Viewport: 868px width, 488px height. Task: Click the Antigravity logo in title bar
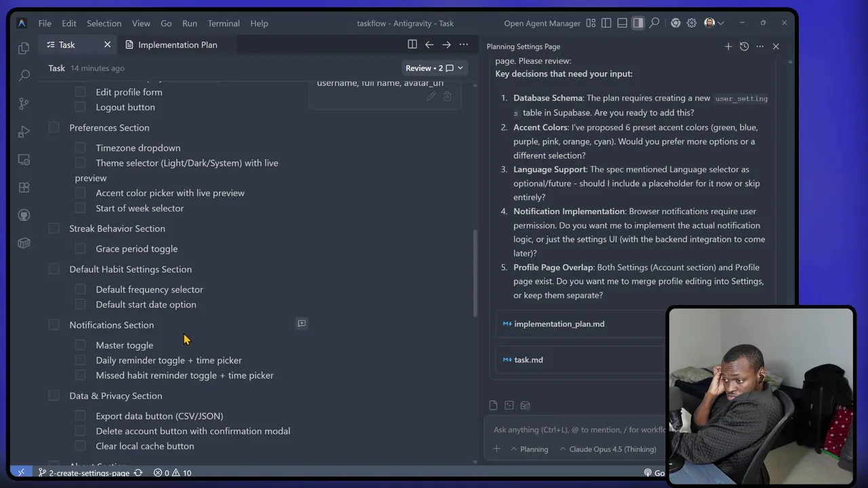point(22,23)
